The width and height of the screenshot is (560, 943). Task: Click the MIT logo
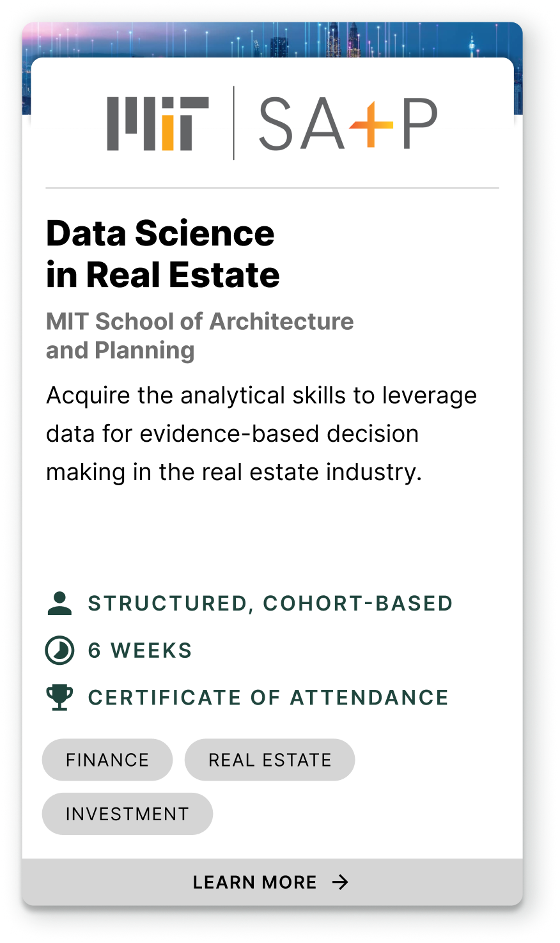point(157,124)
